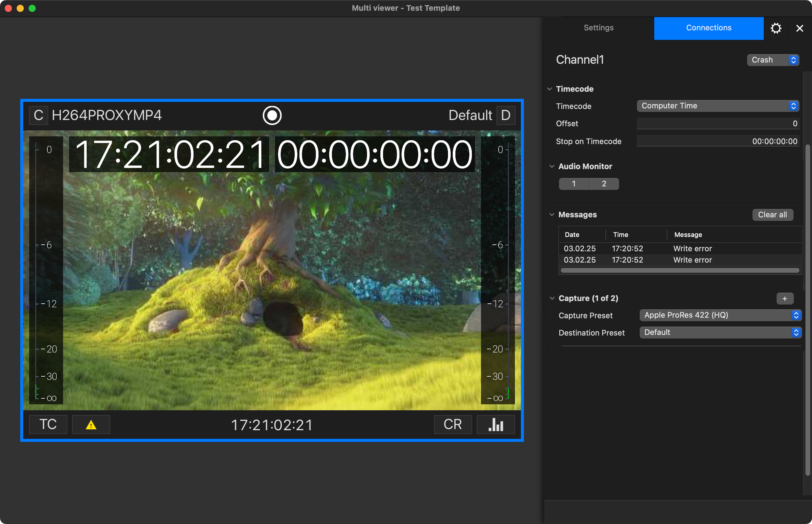Viewport: 812px width, 524px height.
Task: Open the Capture Preset dropdown
Action: click(721, 315)
